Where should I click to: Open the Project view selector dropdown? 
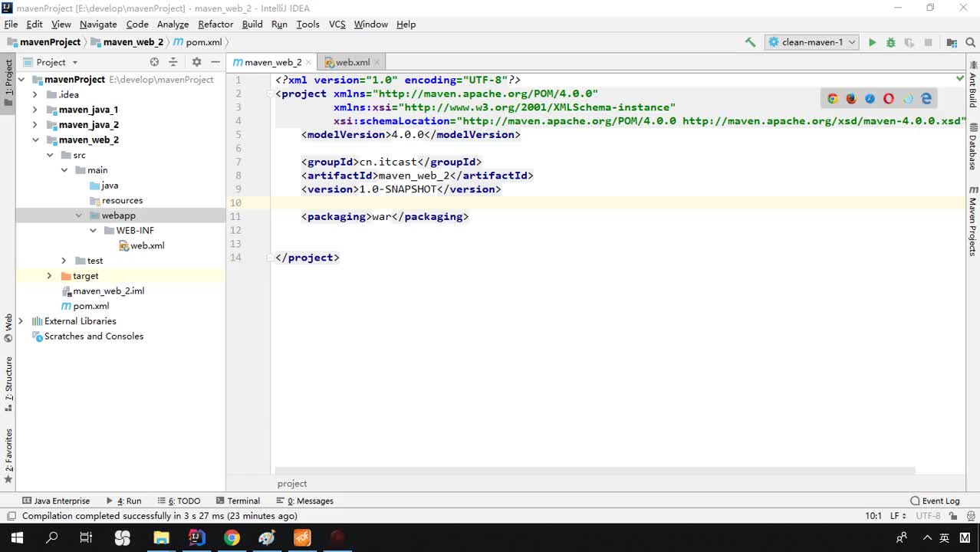click(x=51, y=62)
